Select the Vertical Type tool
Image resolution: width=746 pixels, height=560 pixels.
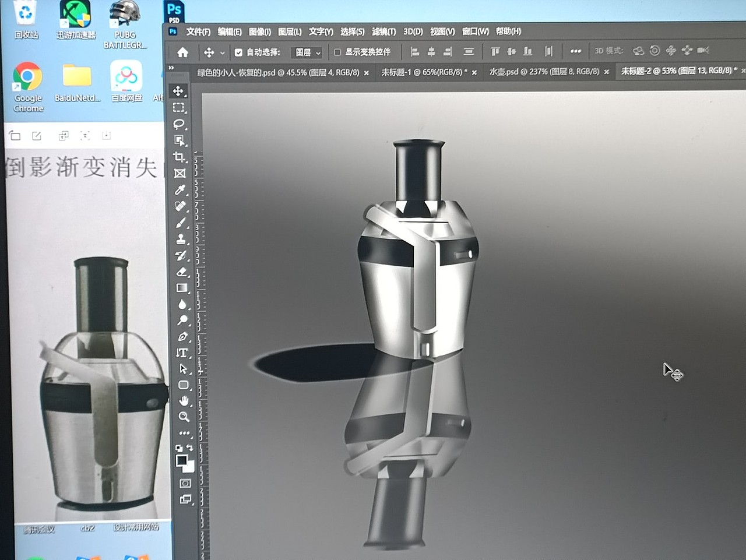pos(183,353)
